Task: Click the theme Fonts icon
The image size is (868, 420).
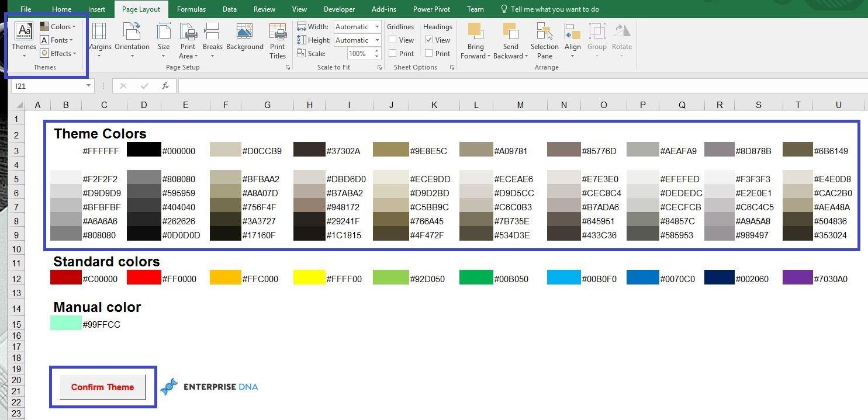Action: coord(44,40)
